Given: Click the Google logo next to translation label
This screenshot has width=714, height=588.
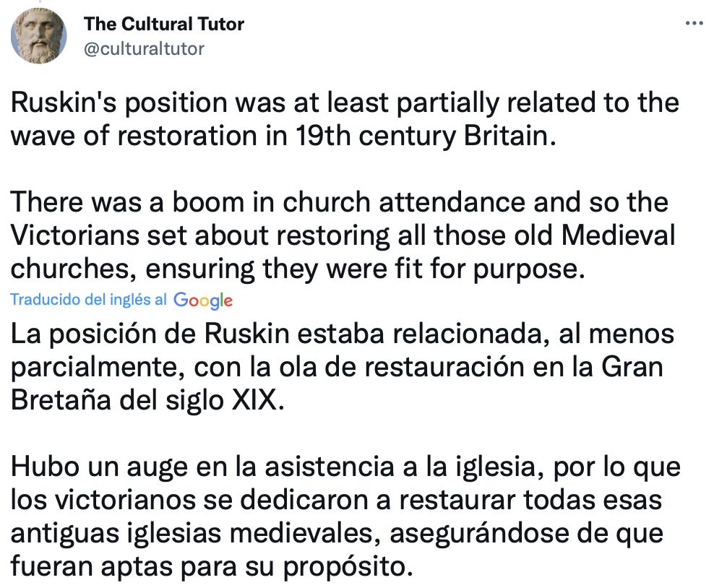Looking at the screenshot, I should 203,301.
